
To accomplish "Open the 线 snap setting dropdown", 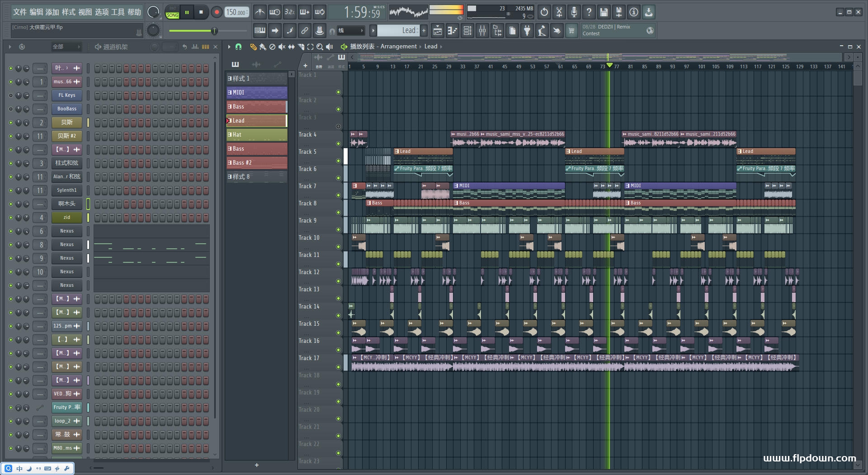I will pos(351,31).
